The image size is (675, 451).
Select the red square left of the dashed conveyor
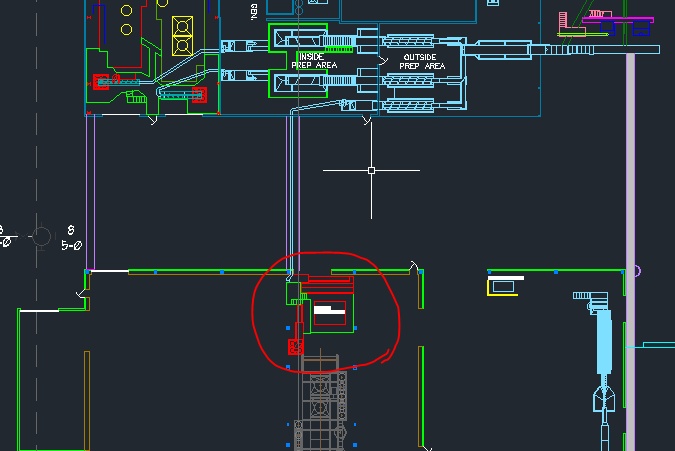click(101, 82)
